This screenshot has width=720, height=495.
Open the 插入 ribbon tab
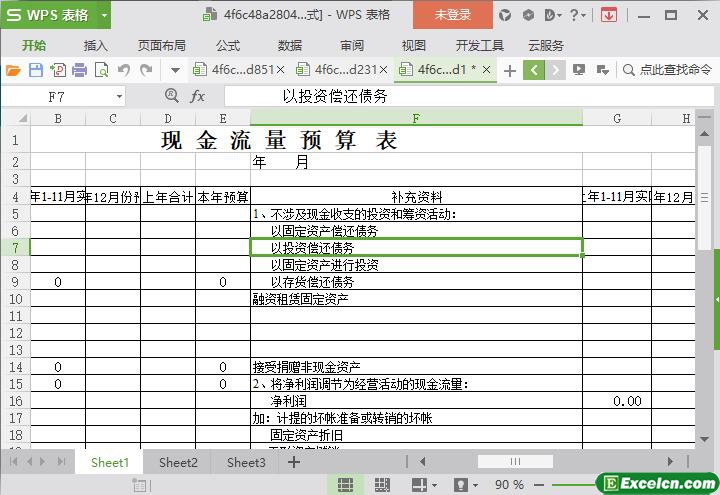[96, 45]
